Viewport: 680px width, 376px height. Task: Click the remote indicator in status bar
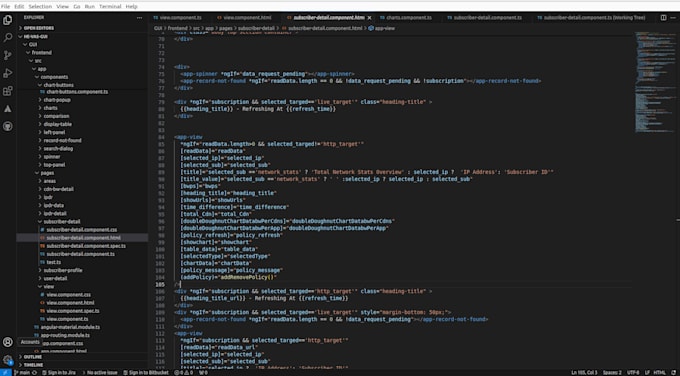coord(5,373)
